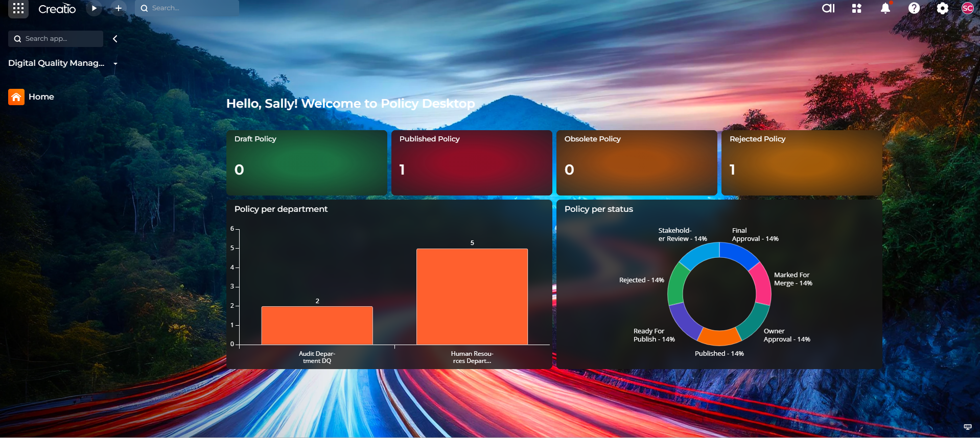Select the Human Resources Department bar
Image resolution: width=980 pixels, height=438 pixels.
pos(472,297)
